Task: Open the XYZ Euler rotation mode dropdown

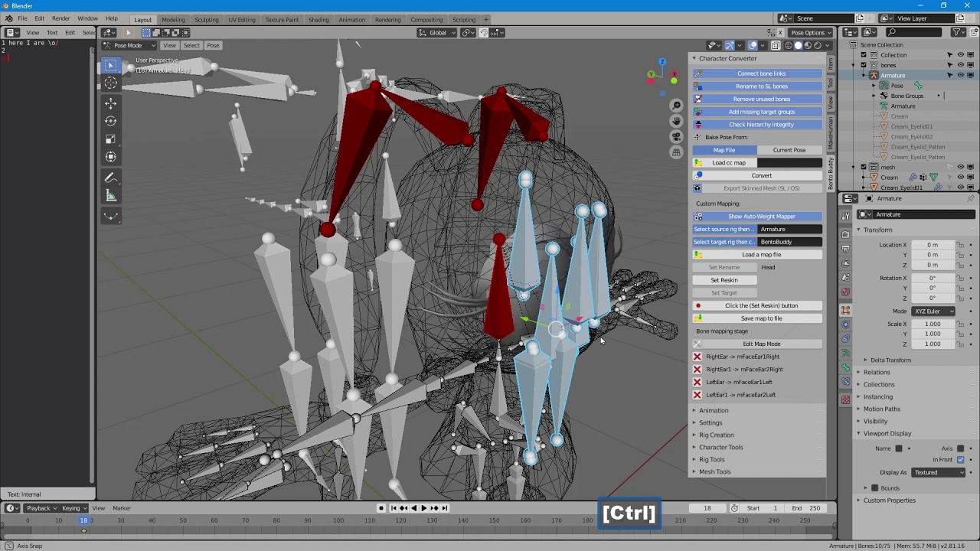Action: click(933, 311)
